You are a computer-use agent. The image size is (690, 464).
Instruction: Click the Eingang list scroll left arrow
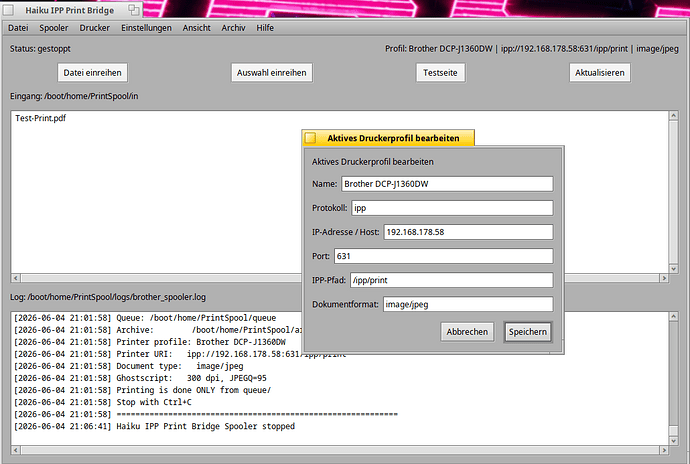[16, 278]
